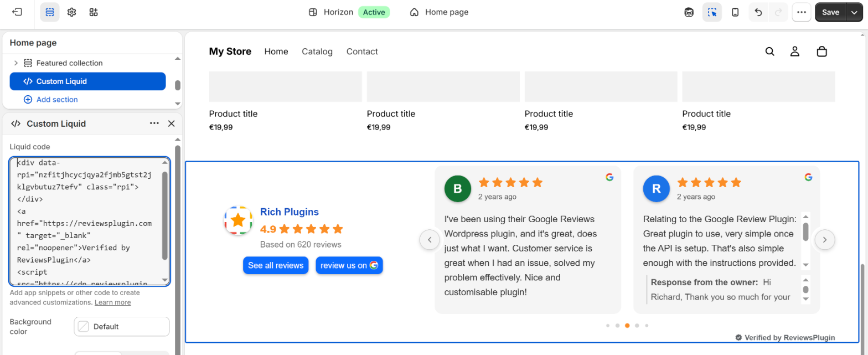868x355 pixels.
Task: Switch to mobile preview
Action: pos(735,12)
